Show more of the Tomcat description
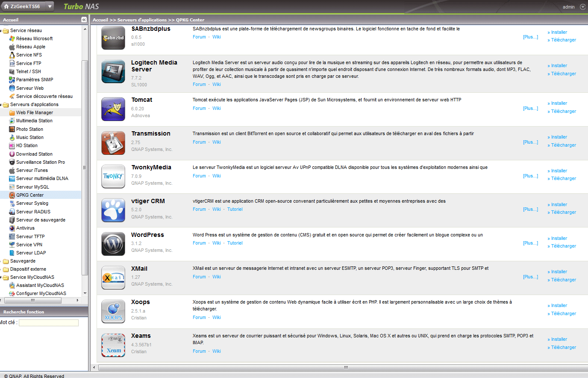The image size is (588, 378). (530, 108)
